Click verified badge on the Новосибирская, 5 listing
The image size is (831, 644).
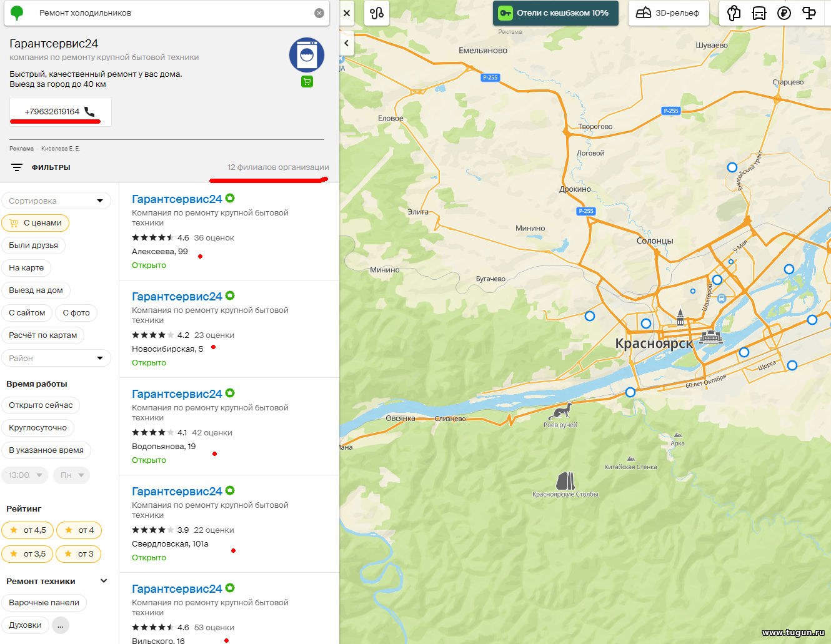pos(230,295)
